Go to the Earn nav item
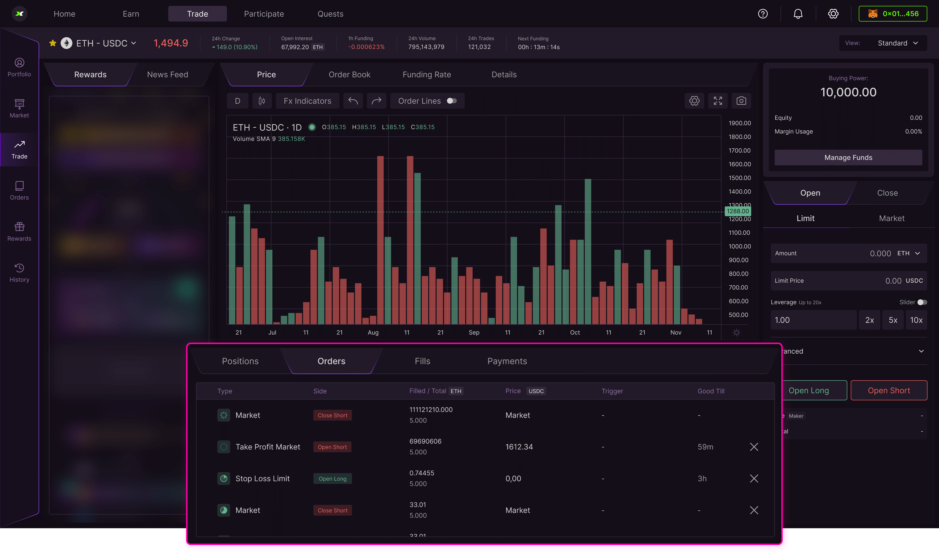Viewport: 939px width, 560px height. click(x=131, y=14)
